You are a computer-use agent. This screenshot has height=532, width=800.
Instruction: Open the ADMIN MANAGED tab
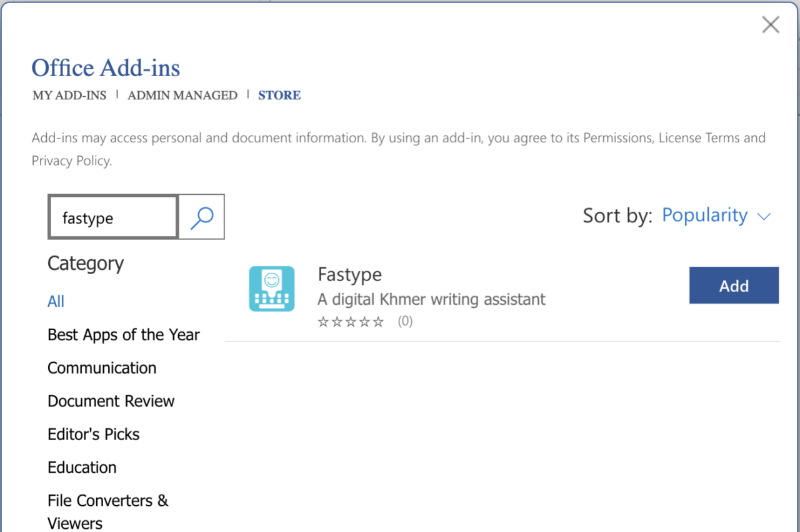[182, 96]
